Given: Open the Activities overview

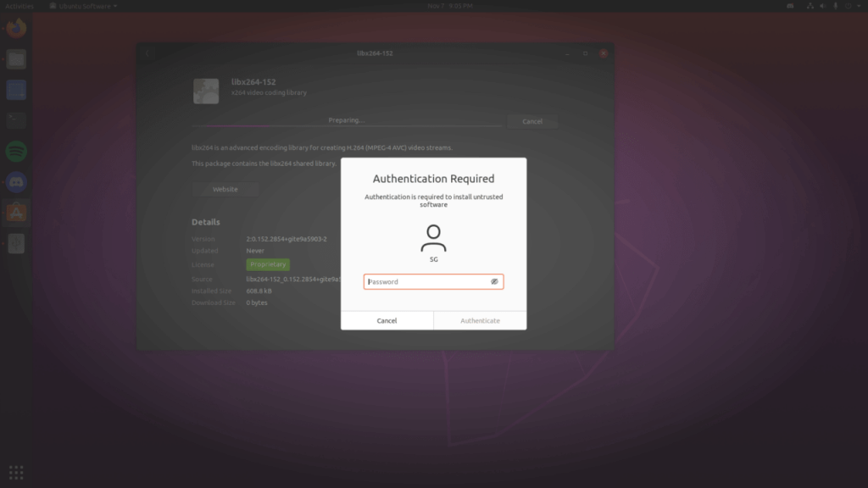Looking at the screenshot, I should [x=19, y=6].
